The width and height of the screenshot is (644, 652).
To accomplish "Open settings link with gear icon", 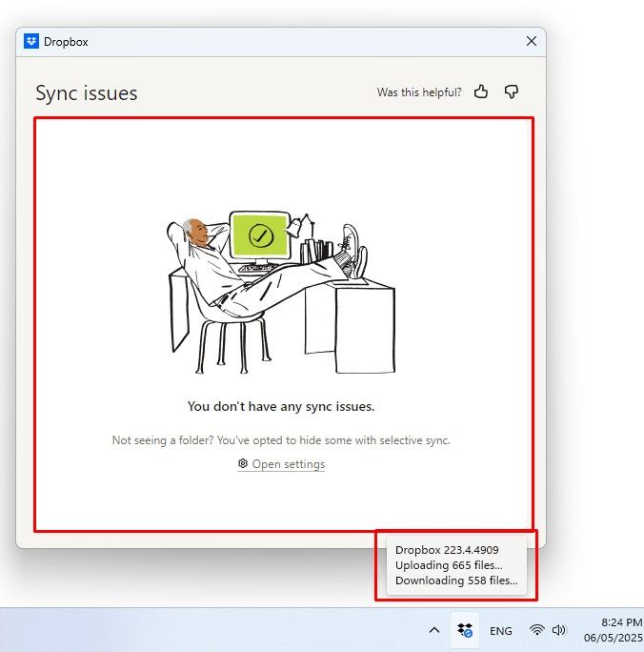I will pos(281,463).
